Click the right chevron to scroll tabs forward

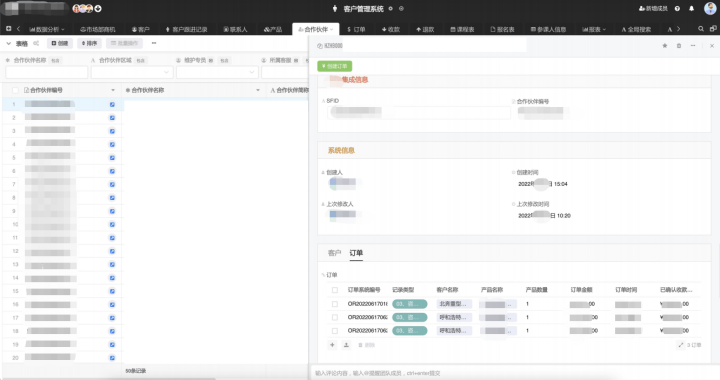tap(678, 29)
